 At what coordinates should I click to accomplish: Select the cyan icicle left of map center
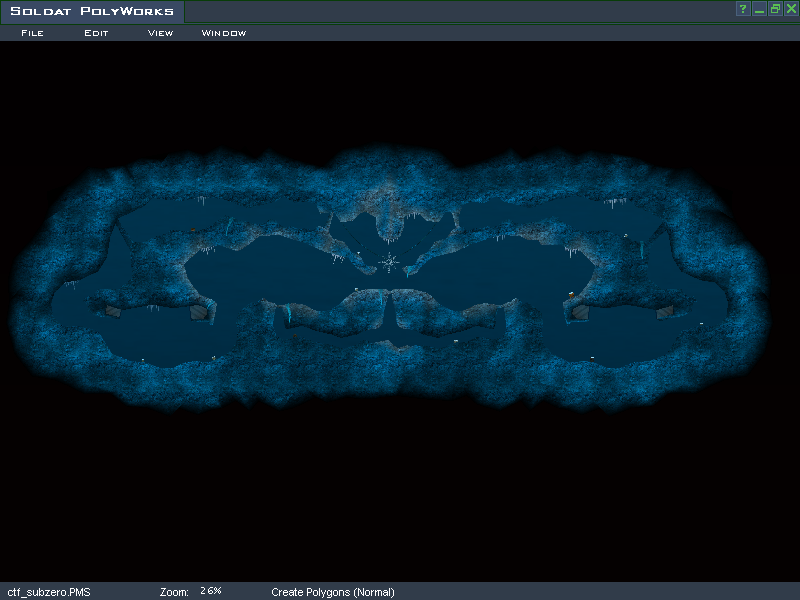point(287,314)
